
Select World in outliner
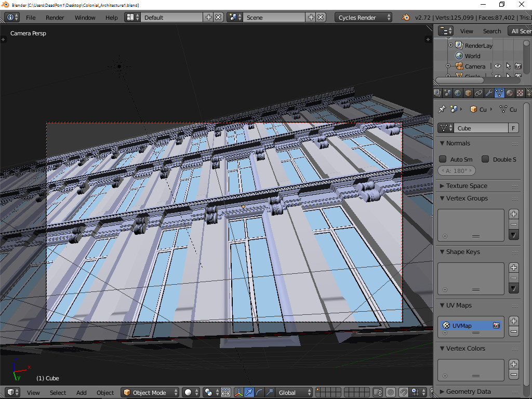tap(472, 56)
